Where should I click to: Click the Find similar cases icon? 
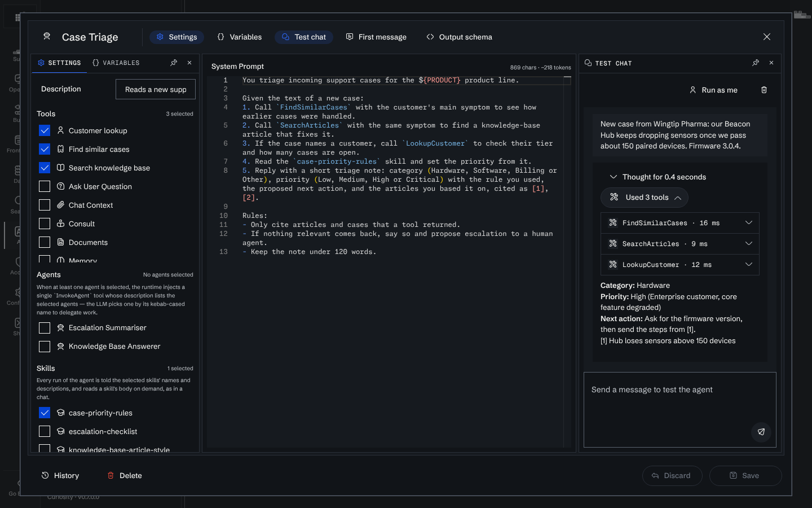tap(61, 149)
